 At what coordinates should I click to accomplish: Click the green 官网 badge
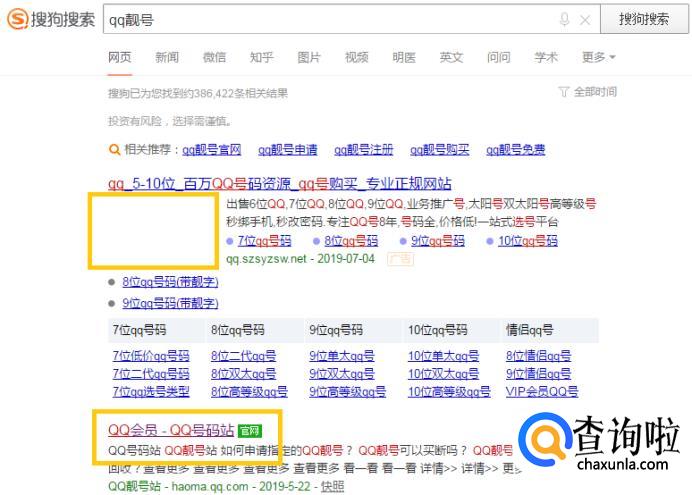250,431
